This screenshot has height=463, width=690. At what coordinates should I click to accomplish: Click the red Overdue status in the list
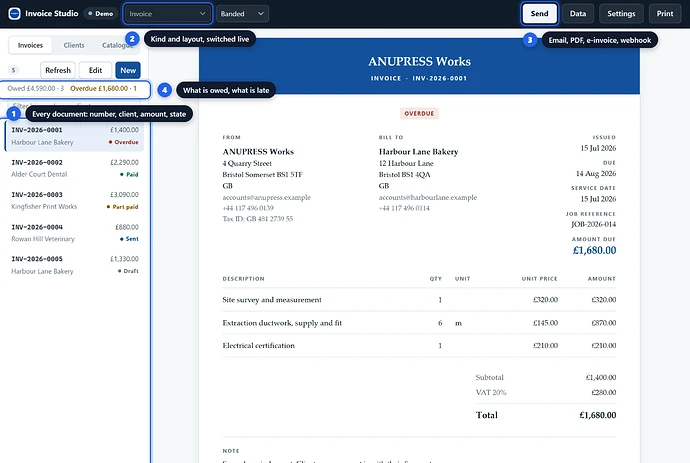pos(124,142)
